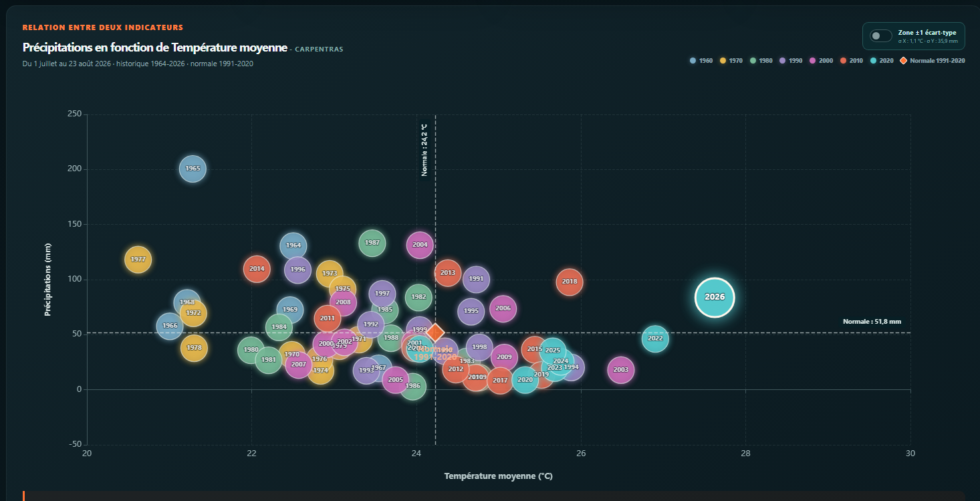
Task: Click the 2003 data point
Action: [621, 370]
